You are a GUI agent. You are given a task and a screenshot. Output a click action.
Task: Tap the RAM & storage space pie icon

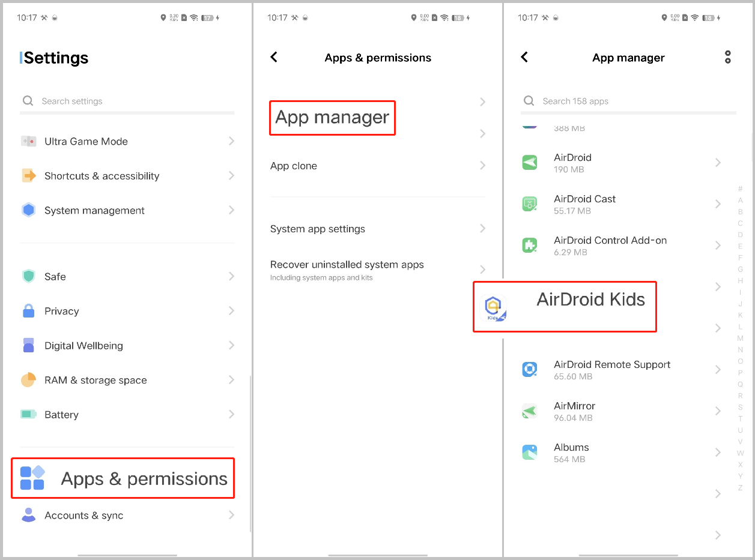point(28,380)
